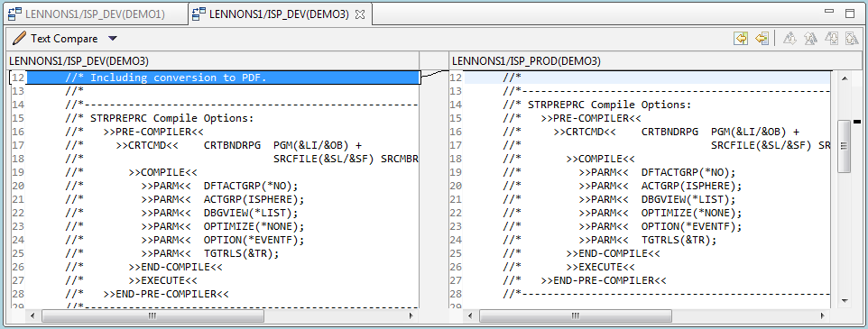Click the left pane header LENNONS1/ISP_DEV(DEMO3)

coord(79,60)
